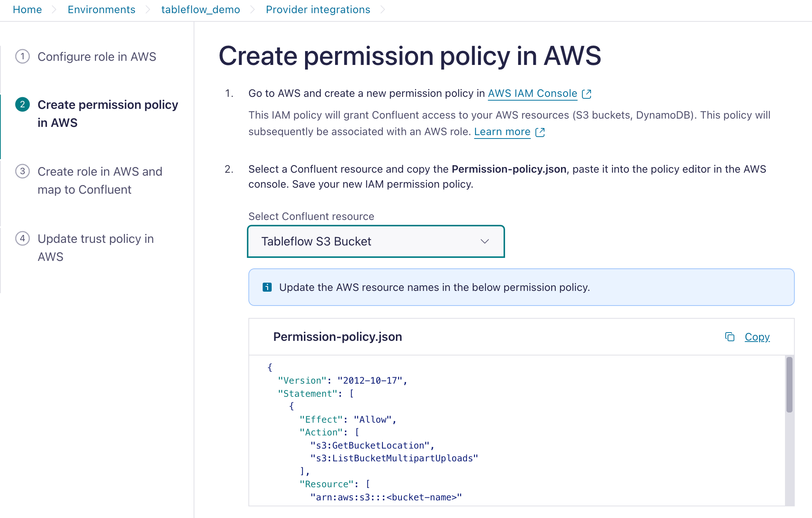The image size is (812, 518).
Task: Open tableflow_demo breadcrumb link
Action: point(200,10)
